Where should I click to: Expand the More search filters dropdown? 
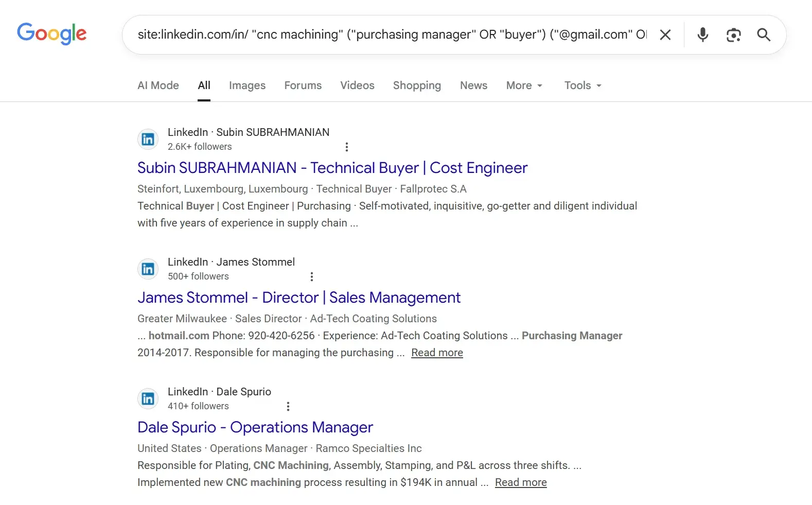[524, 85]
